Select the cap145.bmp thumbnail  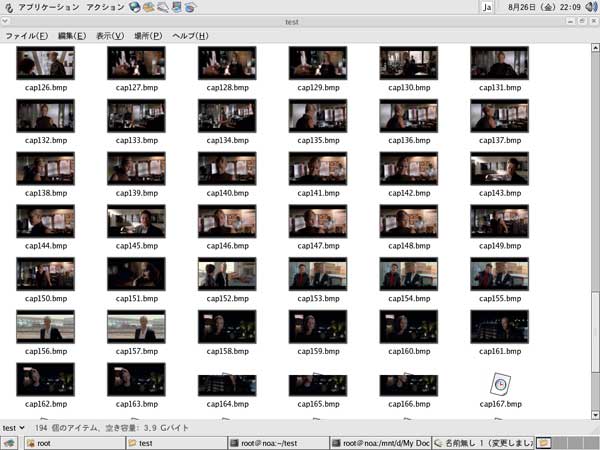point(136,221)
